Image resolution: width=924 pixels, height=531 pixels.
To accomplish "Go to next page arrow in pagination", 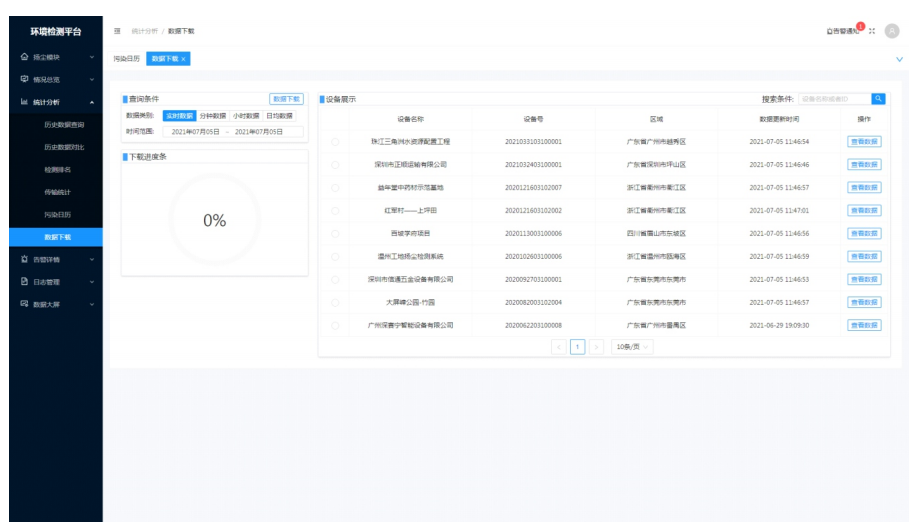I will click(x=598, y=346).
